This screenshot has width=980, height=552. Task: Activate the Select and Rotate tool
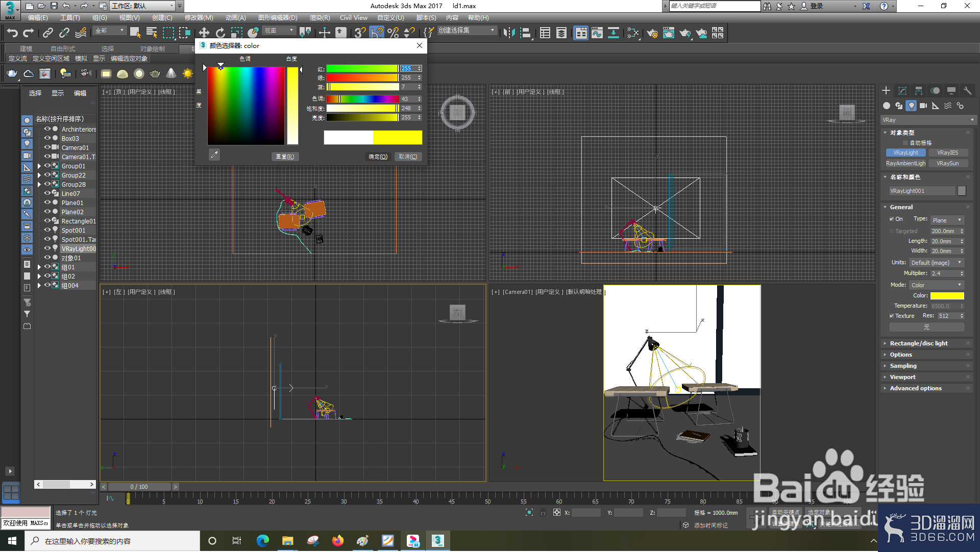(220, 33)
